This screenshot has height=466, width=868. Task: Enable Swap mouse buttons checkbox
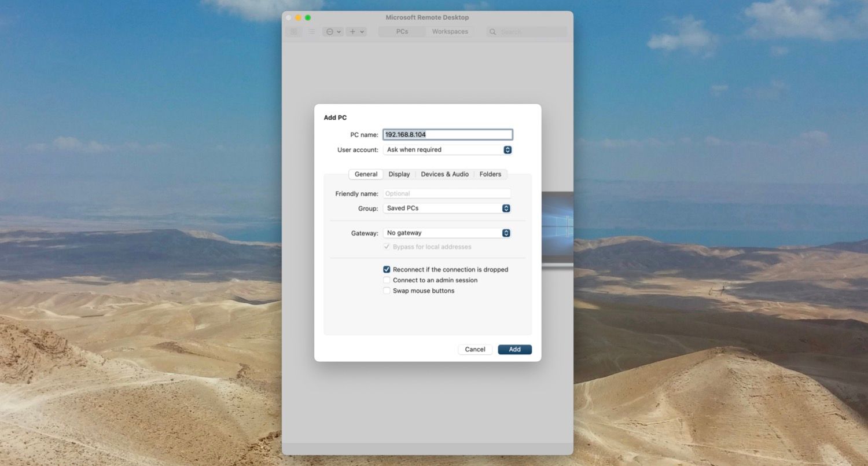[387, 291]
